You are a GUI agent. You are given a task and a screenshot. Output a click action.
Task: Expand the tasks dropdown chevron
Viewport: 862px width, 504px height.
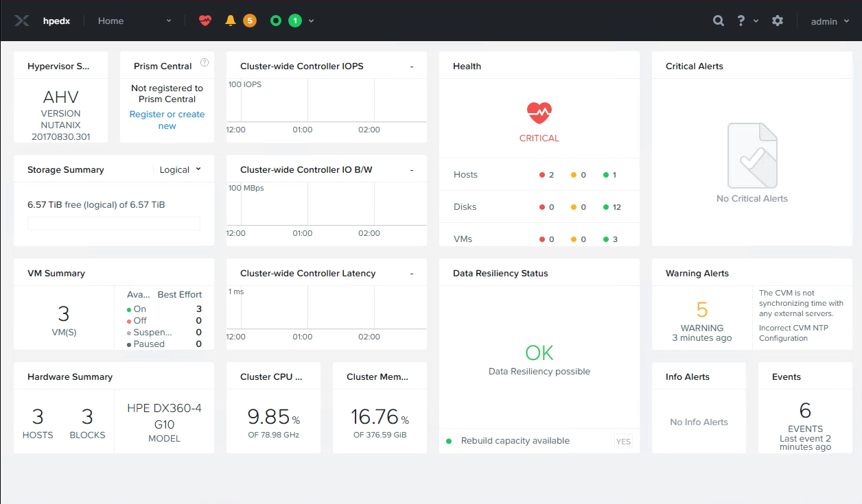pos(312,21)
